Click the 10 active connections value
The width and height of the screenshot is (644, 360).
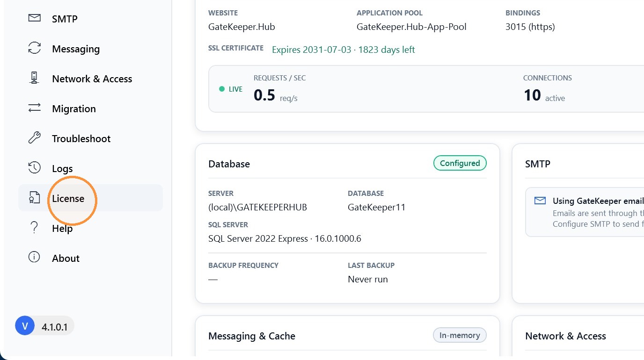[532, 95]
